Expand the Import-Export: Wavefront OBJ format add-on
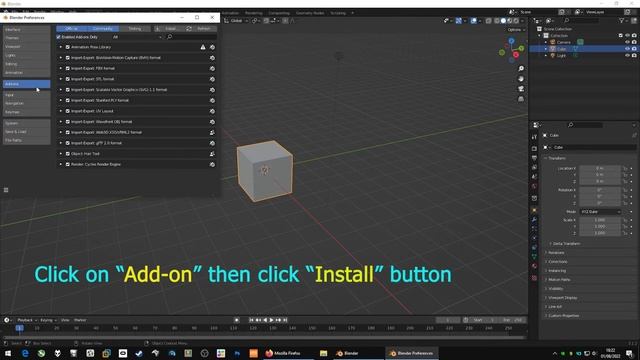640x360 pixels. 61,122
